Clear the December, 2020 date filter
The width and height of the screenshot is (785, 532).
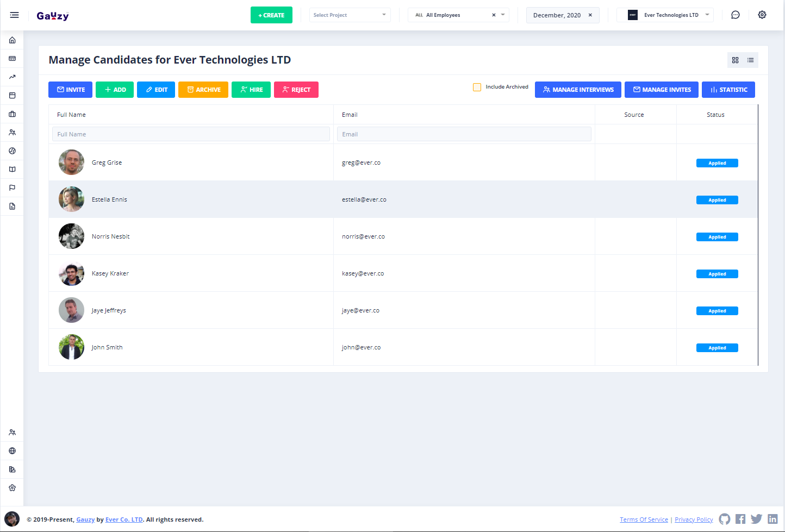[x=590, y=15]
